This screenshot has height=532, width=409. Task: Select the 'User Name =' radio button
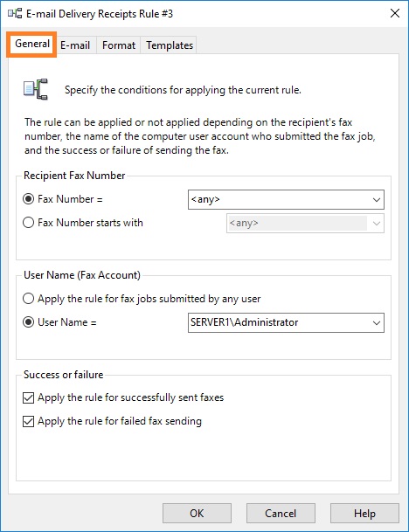point(29,322)
